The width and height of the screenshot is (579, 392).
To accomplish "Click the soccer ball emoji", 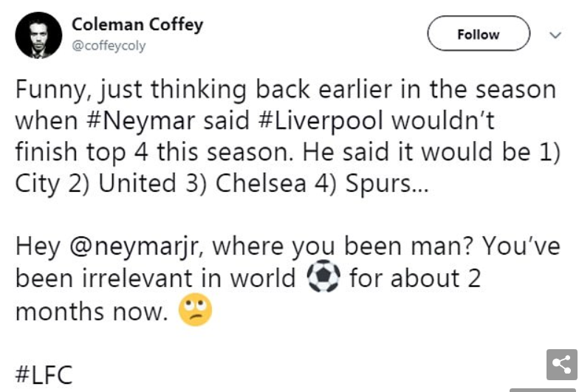I will click(322, 279).
